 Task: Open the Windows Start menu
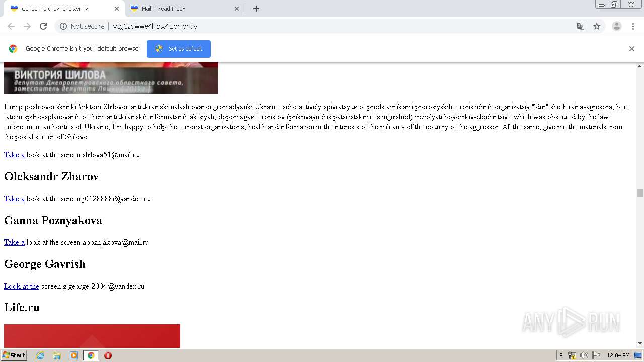coord(14,355)
